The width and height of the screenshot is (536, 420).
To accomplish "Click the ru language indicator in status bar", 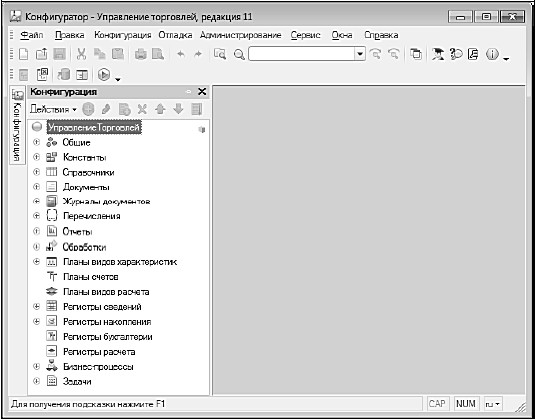I will (x=493, y=404).
